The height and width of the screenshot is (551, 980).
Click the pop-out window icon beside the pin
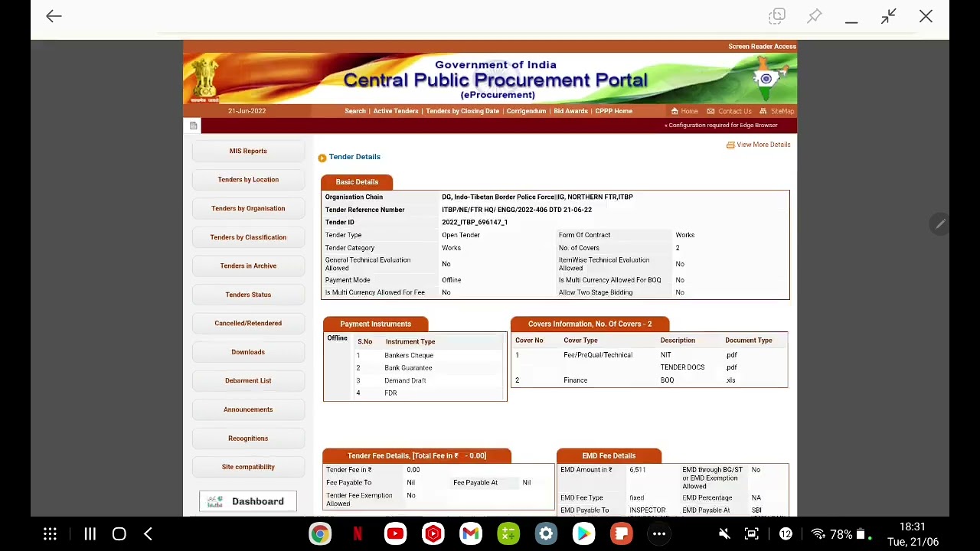[777, 16]
